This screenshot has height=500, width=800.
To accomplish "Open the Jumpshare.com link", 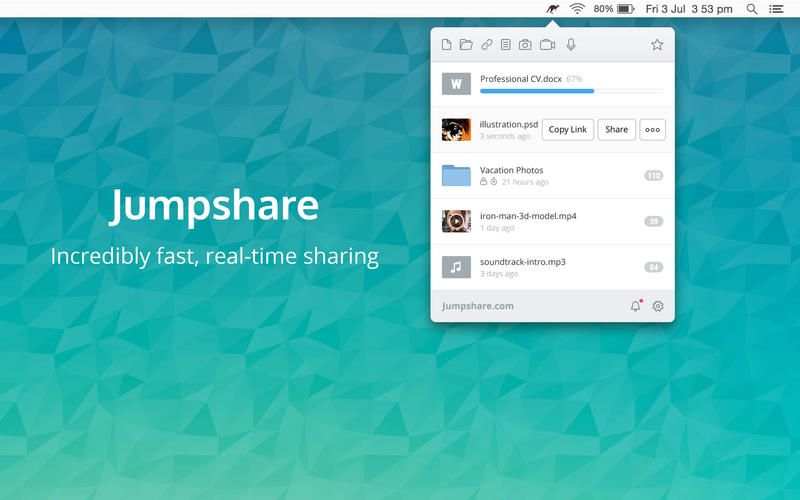I will point(478,306).
